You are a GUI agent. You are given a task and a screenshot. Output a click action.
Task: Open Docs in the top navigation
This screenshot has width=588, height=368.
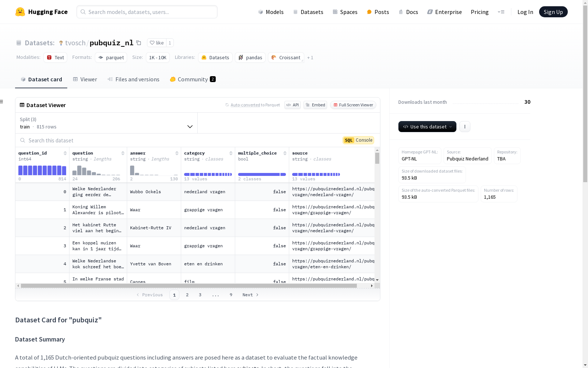(408, 12)
